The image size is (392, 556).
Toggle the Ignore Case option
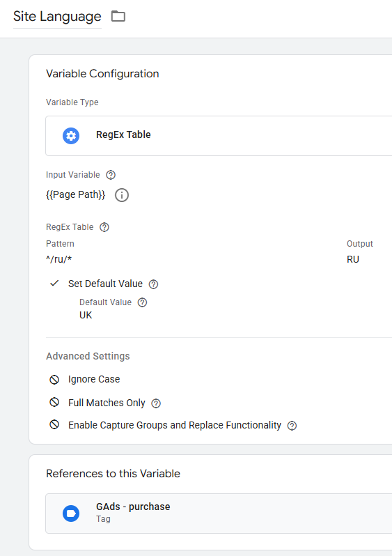point(54,380)
